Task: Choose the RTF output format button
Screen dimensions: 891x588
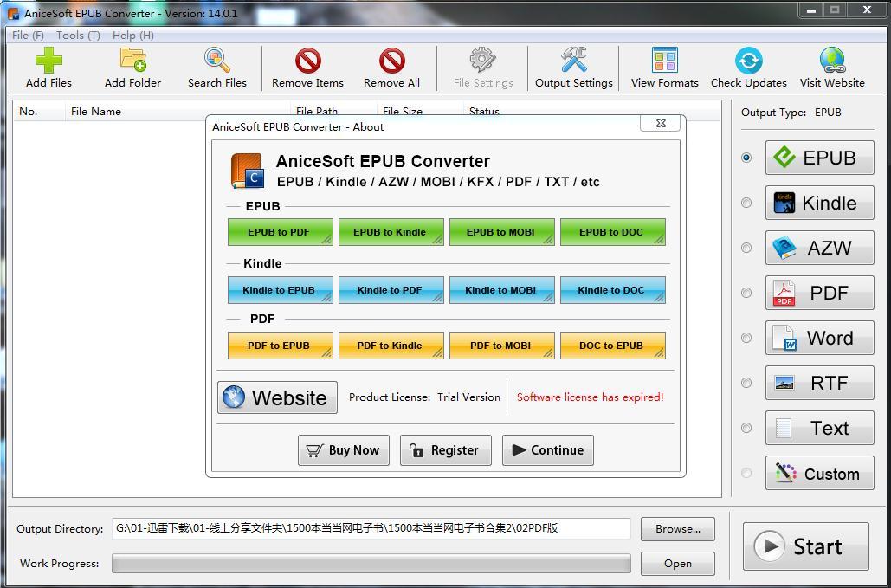Action: coord(819,383)
